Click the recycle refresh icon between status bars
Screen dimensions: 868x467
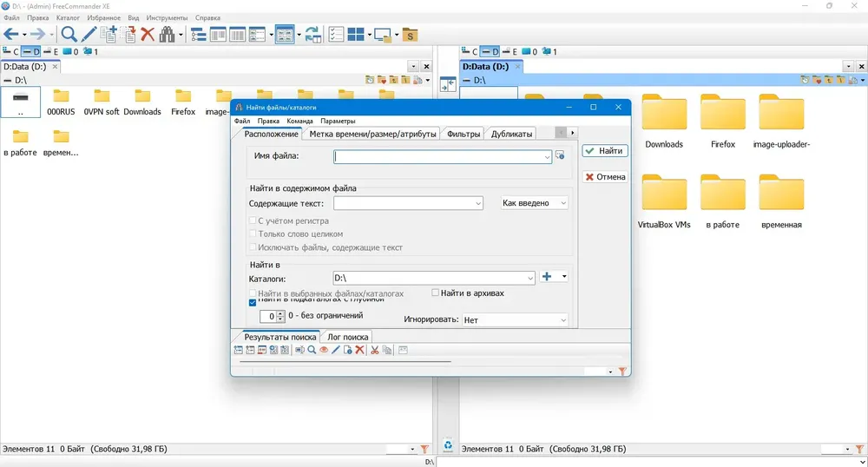(x=448, y=445)
